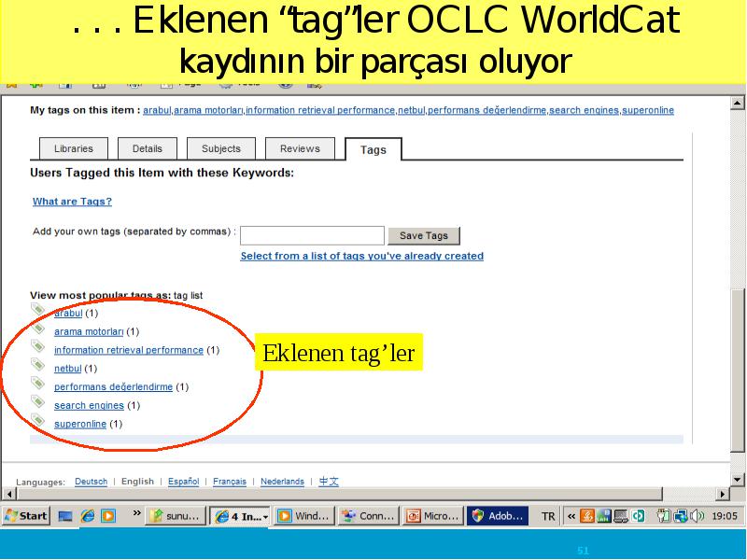Switch to Wind... media player taskbar button
This screenshot has width=747, height=560.
click(304, 516)
